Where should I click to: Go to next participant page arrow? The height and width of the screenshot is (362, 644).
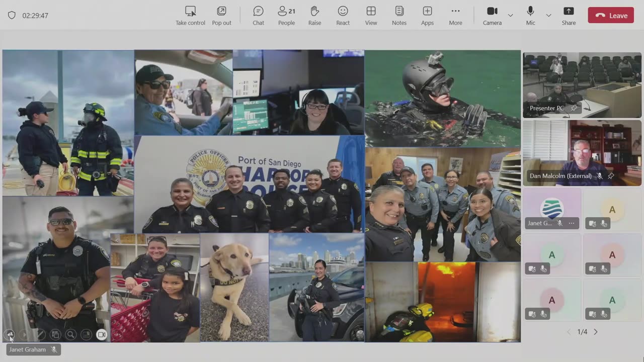(x=596, y=332)
